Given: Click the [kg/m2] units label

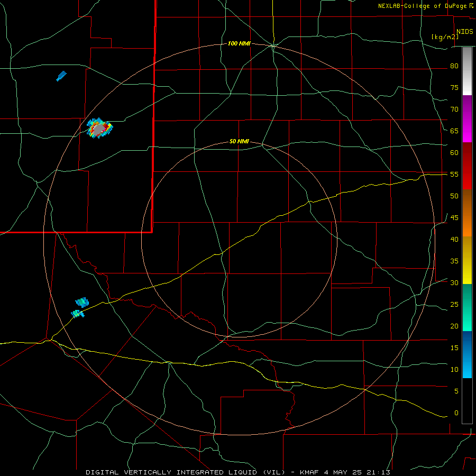Looking at the screenshot, I should pyautogui.click(x=445, y=37).
